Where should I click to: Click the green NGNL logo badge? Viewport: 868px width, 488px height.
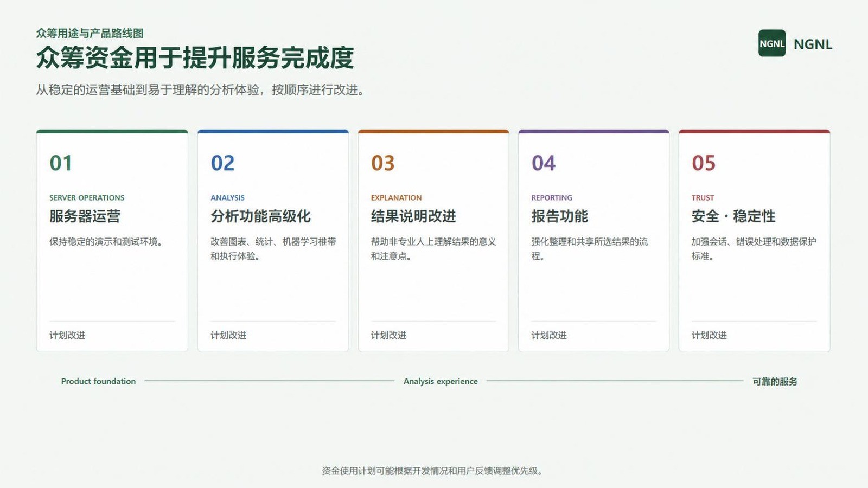click(x=771, y=43)
